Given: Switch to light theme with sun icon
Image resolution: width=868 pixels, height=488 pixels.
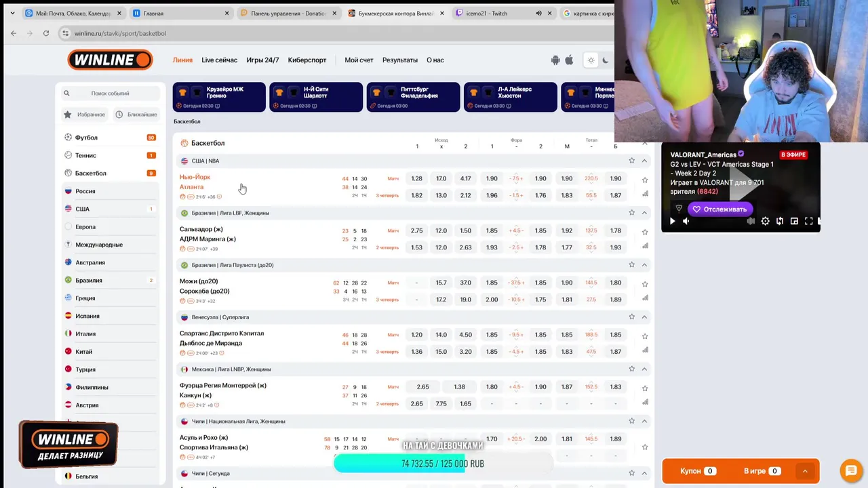Looking at the screenshot, I should 591,60.
